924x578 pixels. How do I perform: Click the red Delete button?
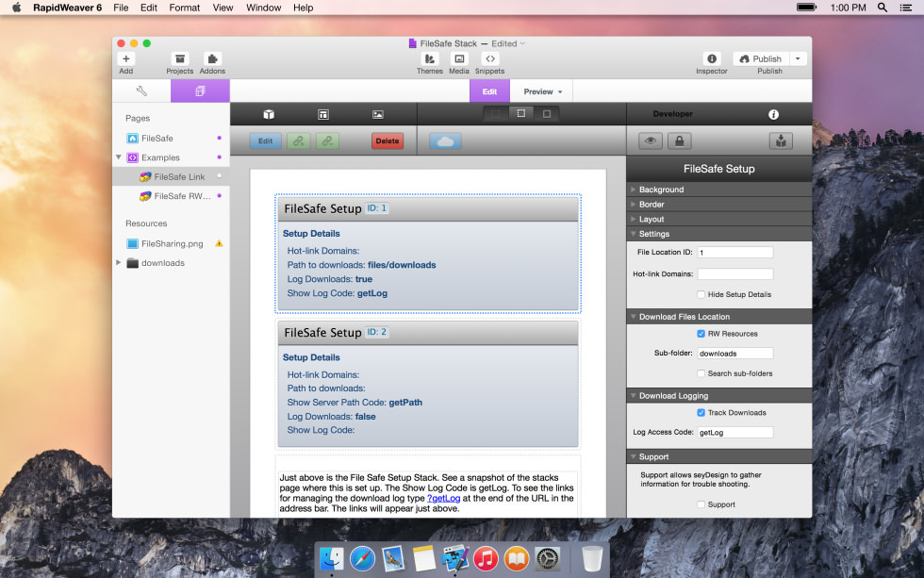pos(388,140)
